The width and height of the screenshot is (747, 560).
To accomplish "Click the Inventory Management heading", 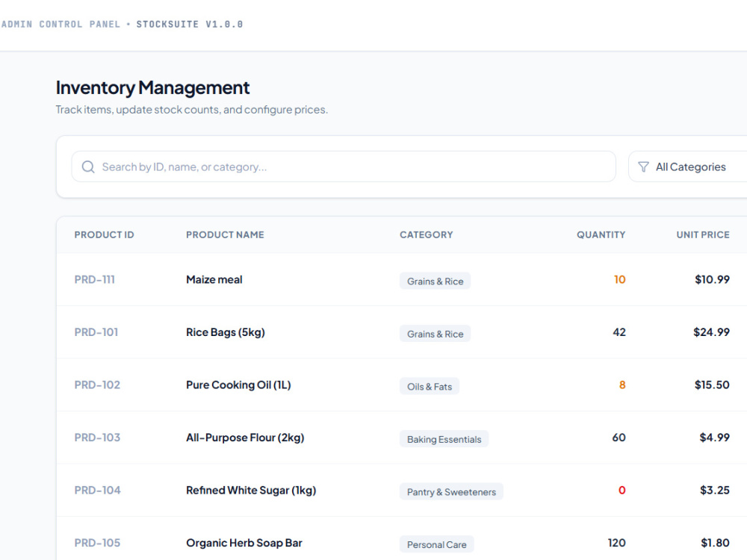I will pos(152,87).
